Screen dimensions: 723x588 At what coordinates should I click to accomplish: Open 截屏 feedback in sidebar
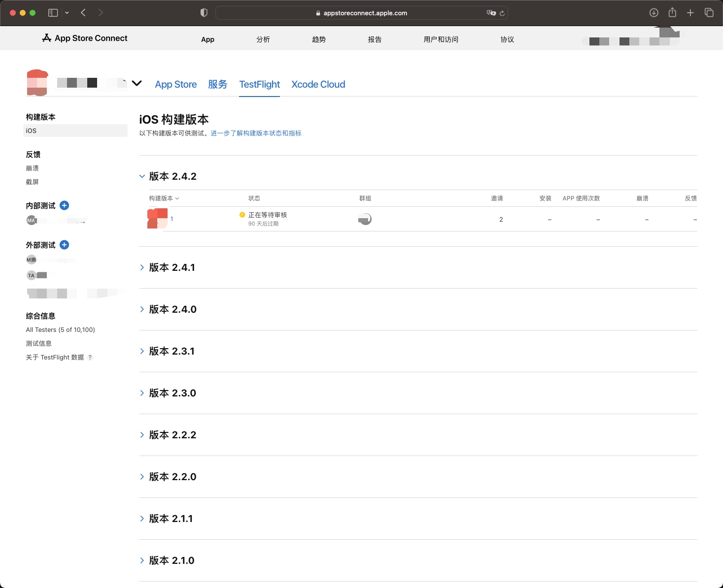[x=32, y=182]
